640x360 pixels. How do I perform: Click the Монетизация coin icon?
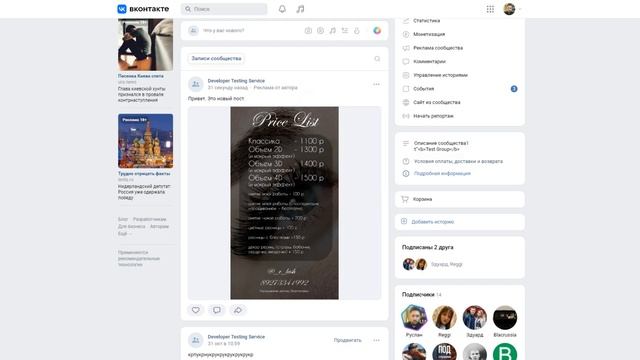(x=406, y=34)
